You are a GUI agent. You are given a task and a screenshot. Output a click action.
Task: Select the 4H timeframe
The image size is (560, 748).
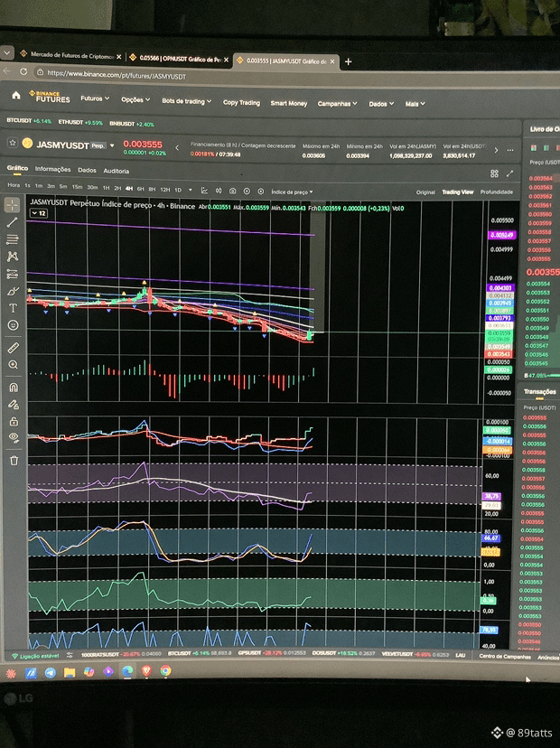129,189
